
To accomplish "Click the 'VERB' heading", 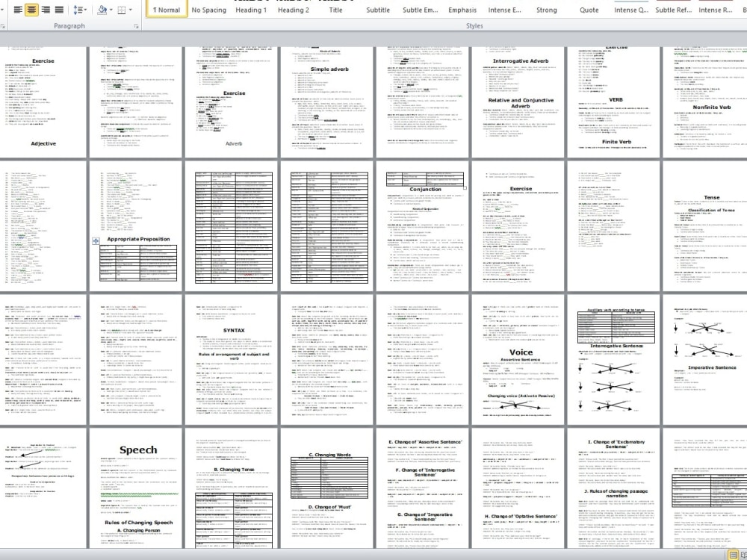I will pos(616,100).
